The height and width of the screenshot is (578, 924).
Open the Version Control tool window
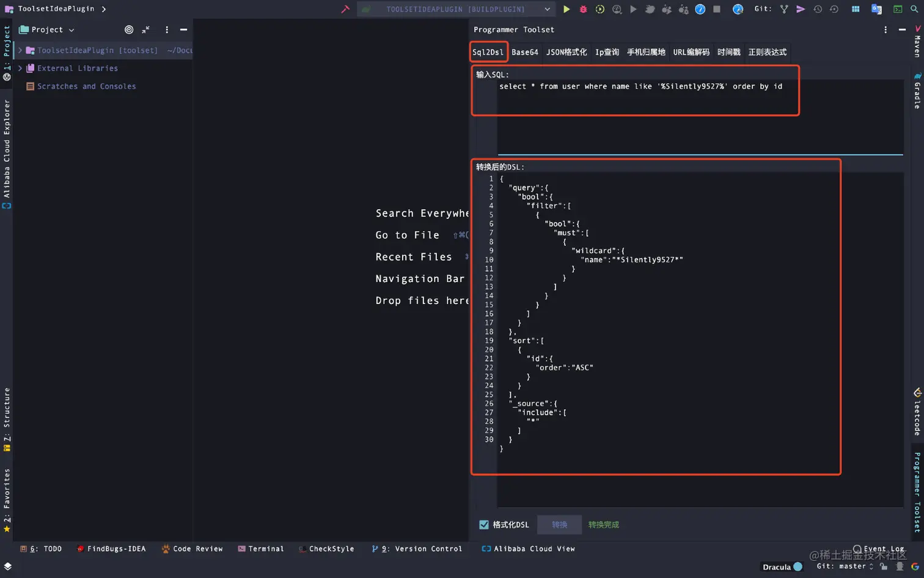coord(417,549)
